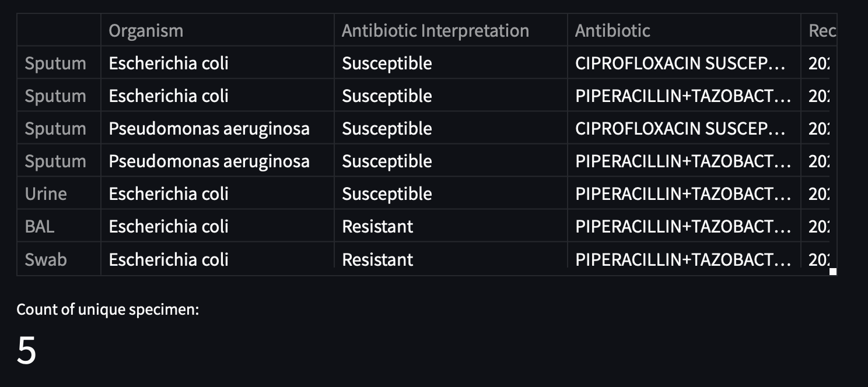Select the empty top-left header cell
The width and height of the screenshot is (868, 387).
(x=59, y=30)
